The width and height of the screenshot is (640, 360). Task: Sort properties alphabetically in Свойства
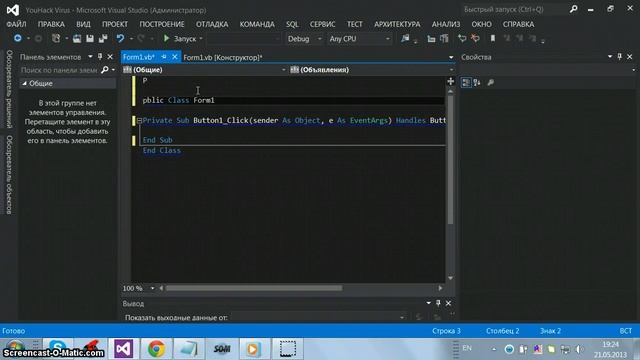(x=477, y=82)
